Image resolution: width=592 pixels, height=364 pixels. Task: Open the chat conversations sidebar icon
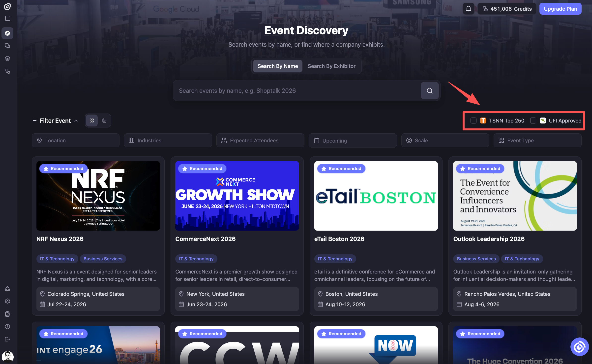tap(7, 46)
